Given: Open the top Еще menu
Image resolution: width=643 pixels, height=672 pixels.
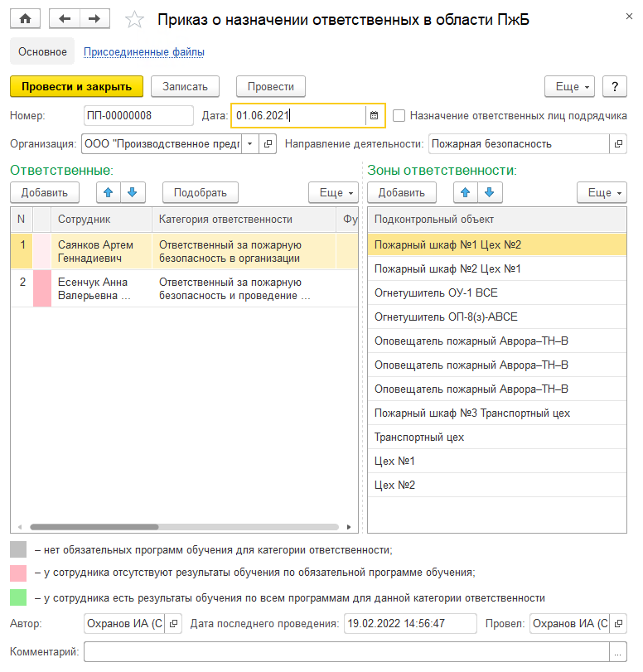Looking at the screenshot, I should tap(570, 86).
